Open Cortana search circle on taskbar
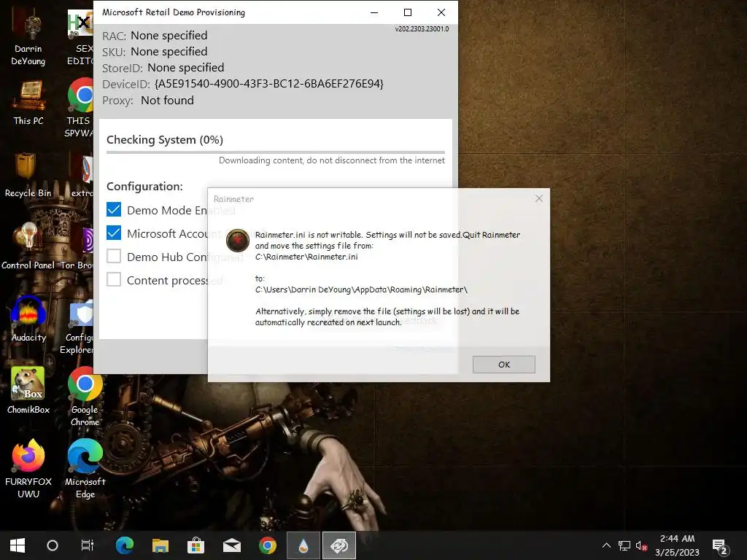Image resolution: width=747 pixels, height=560 pixels. point(53,545)
